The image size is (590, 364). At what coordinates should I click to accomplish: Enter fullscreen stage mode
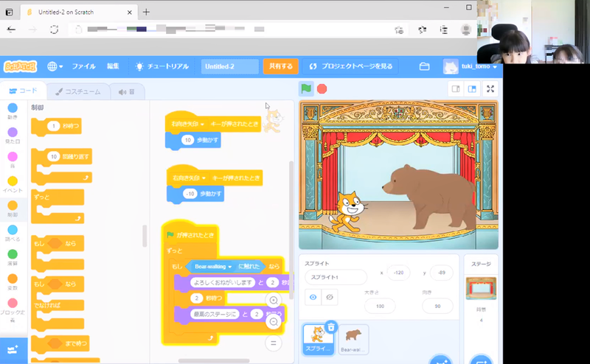[490, 88]
